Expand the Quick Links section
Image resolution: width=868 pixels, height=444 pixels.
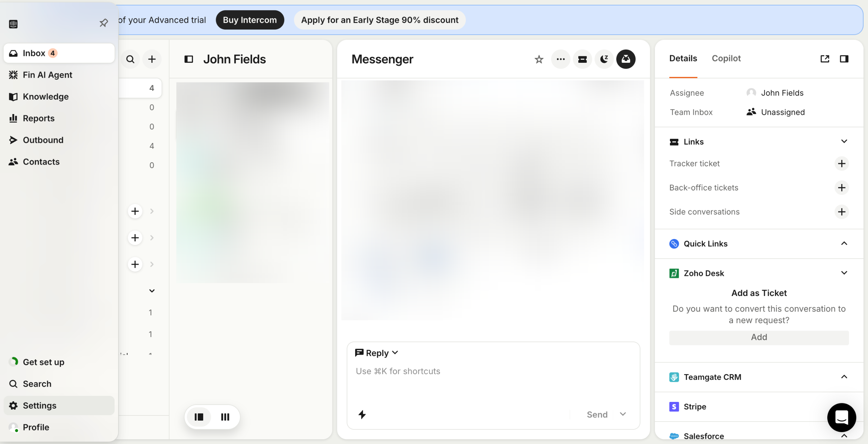point(844,244)
